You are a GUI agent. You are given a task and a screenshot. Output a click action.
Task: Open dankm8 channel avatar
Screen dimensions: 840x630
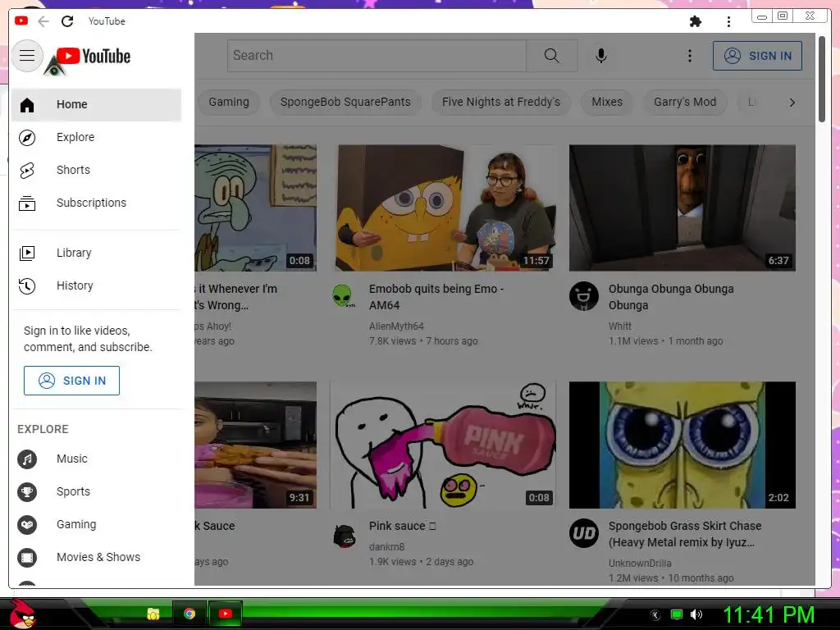pyautogui.click(x=345, y=535)
